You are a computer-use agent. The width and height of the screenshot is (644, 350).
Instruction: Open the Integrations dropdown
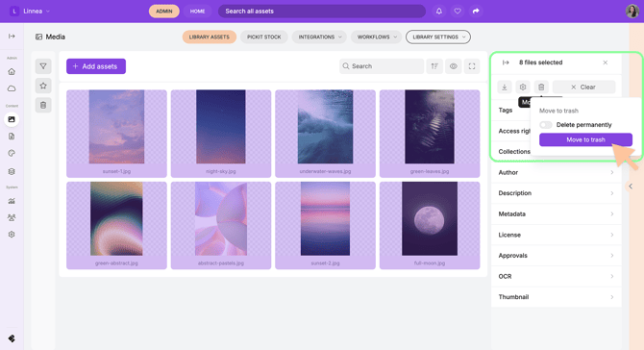tap(319, 37)
